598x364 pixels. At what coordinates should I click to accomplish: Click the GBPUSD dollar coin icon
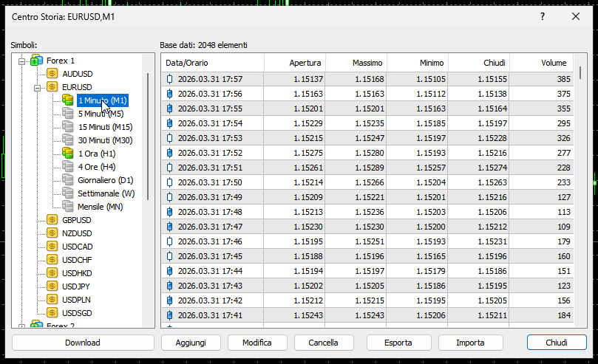(52, 220)
